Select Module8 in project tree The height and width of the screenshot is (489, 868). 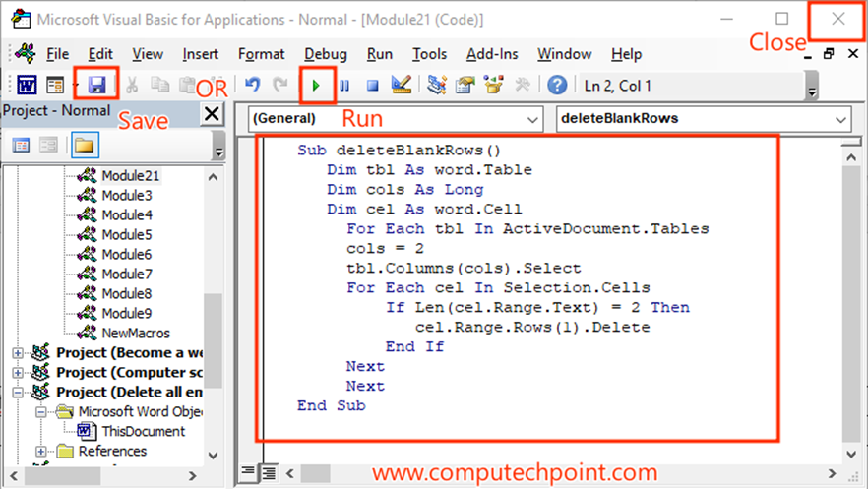[127, 294]
